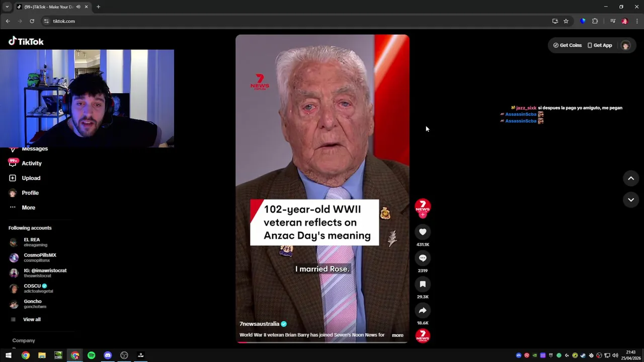Expand the More menu in sidebar
The image size is (644, 362).
tap(22, 207)
